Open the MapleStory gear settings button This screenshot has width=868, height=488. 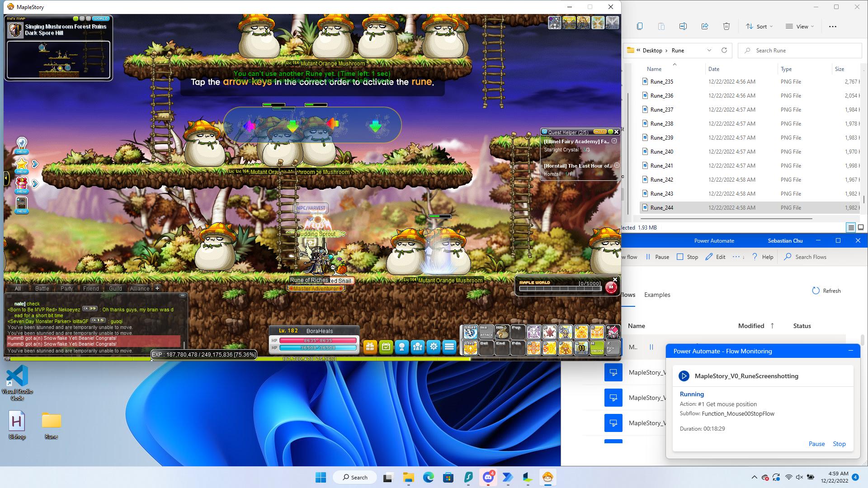pyautogui.click(x=433, y=347)
